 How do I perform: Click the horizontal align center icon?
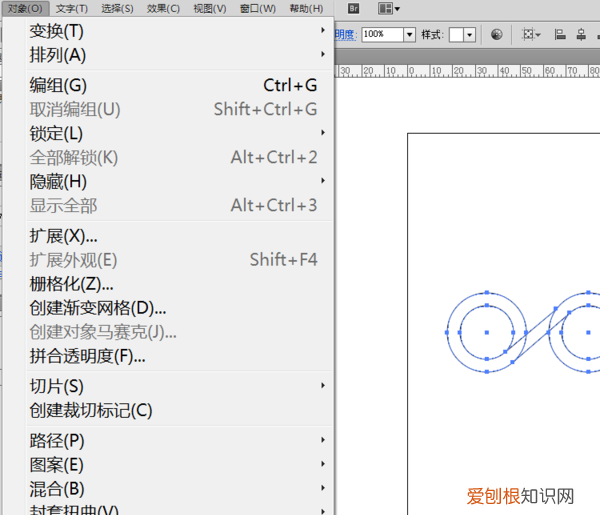pyautogui.click(x=580, y=34)
